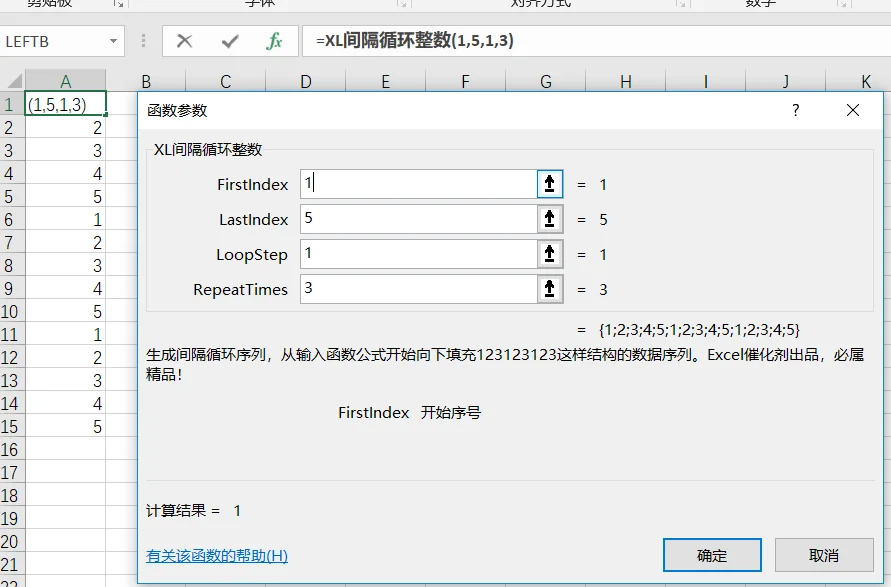This screenshot has height=587, width=891.
Task: Click the FirstIndex 开始序号 description
Action: [x=409, y=413]
